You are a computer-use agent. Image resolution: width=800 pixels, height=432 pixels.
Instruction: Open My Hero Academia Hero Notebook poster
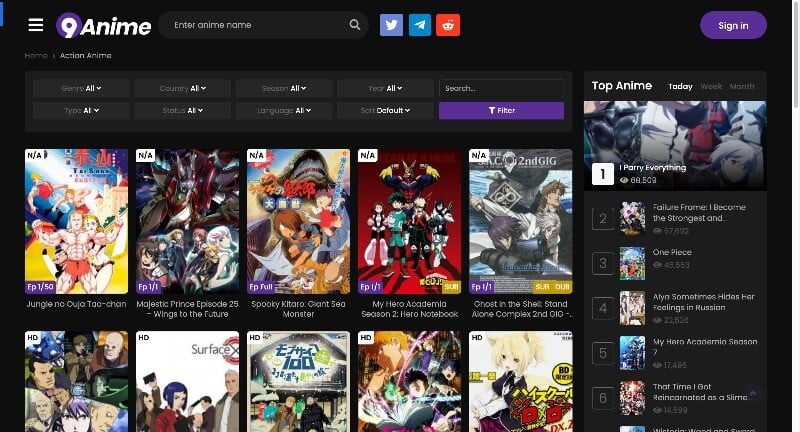point(409,221)
